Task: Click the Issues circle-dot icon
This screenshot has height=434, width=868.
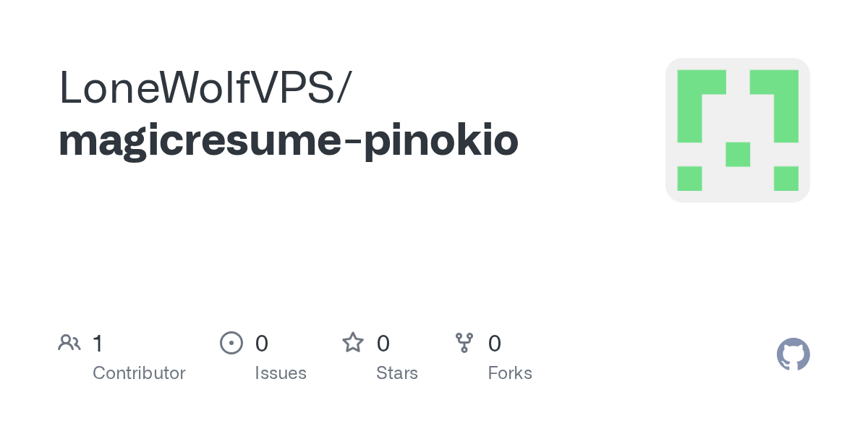Action: point(231,343)
